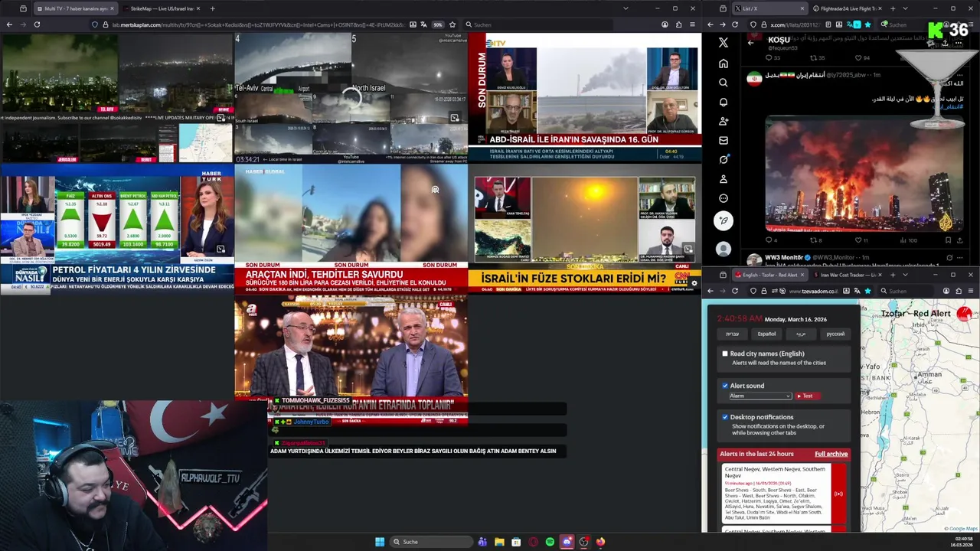Reload the Multi TV browser page
Image resolution: width=980 pixels, height=551 pixels.
coord(37,24)
